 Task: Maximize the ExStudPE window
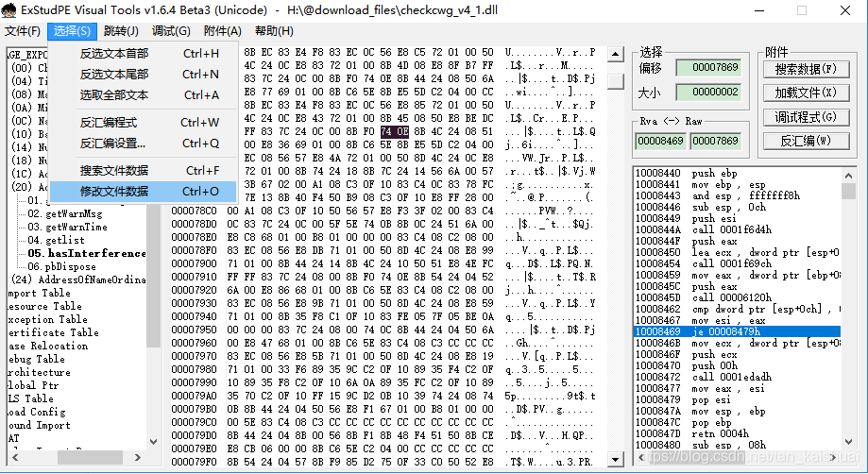802,10
